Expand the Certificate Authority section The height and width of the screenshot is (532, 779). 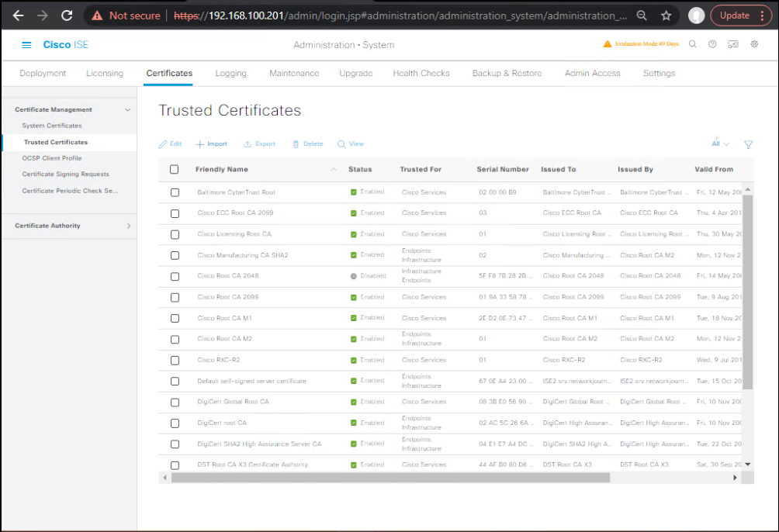[x=129, y=226]
